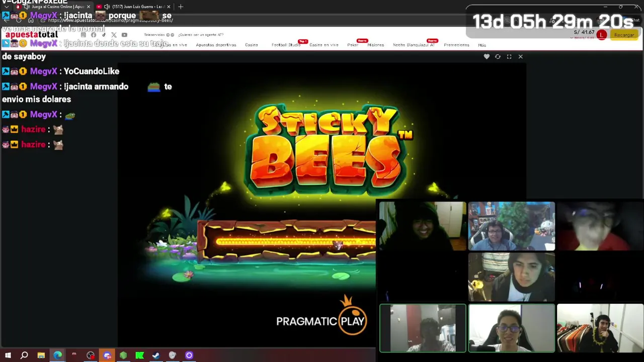Close the Sticky Bees game overlay
The height and width of the screenshot is (362, 644).
pos(520,57)
